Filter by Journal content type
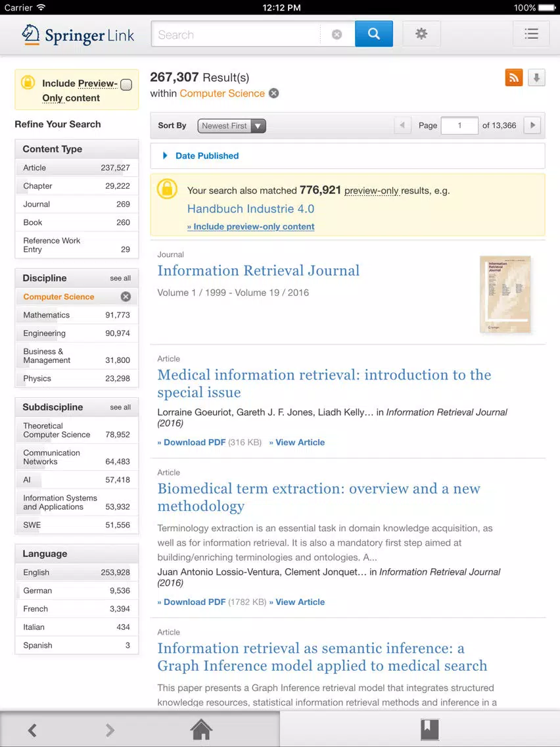The image size is (560, 747). [77, 204]
